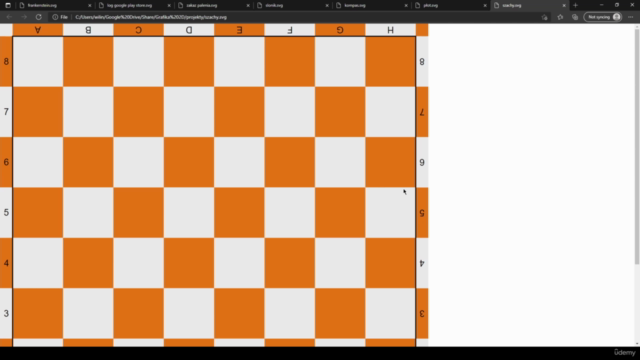This screenshot has height=360, width=640.
Task: Click row label 6 left of the board
Action: [6, 162]
